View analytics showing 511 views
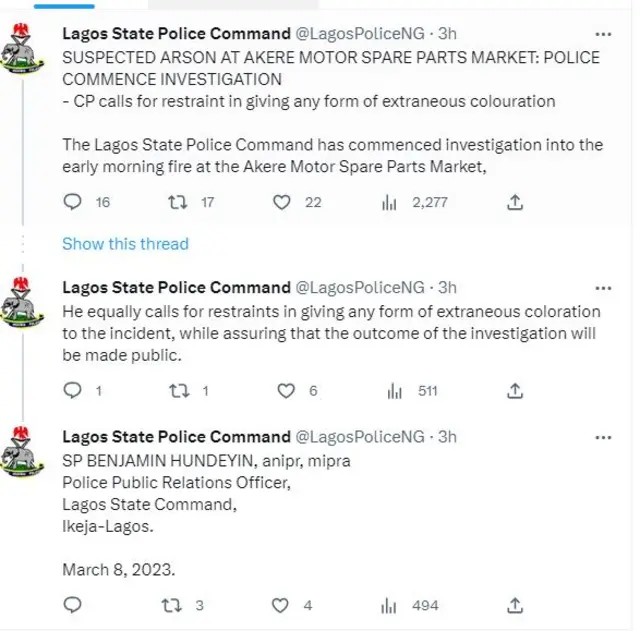Screen dimensions: 640x631 point(394,391)
